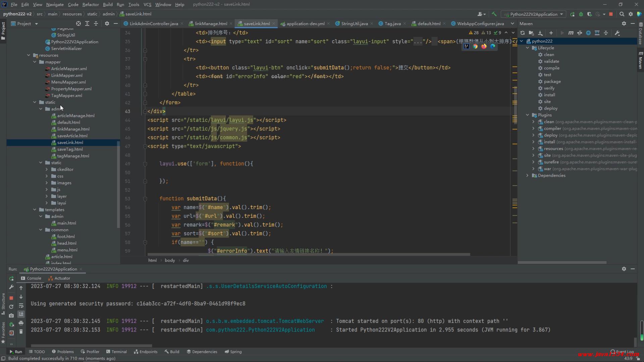Open the Structure side tool window
The image size is (644, 362).
(x=3, y=304)
